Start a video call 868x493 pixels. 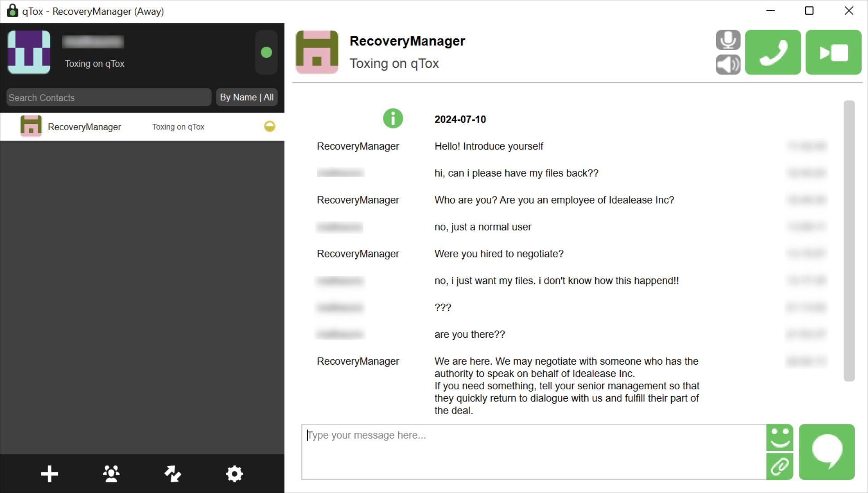pos(833,52)
